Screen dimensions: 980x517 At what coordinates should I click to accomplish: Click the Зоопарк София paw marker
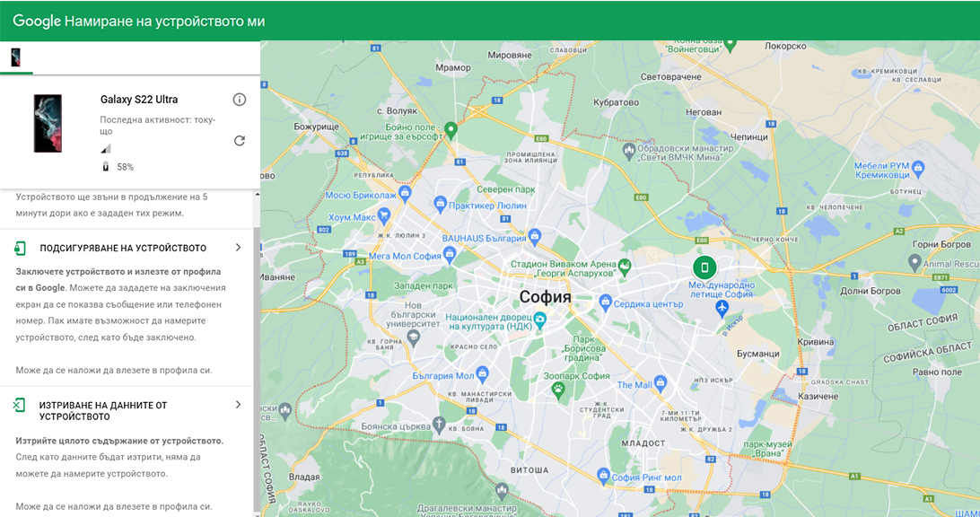pos(558,390)
